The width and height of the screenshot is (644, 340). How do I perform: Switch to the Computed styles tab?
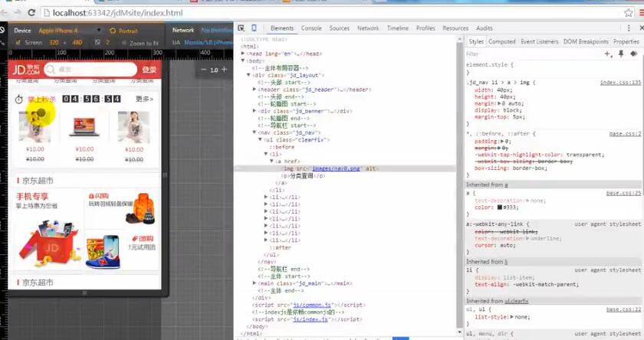click(x=502, y=41)
